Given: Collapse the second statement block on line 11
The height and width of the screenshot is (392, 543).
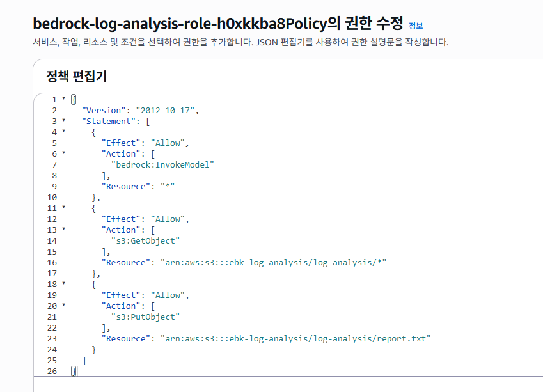Looking at the screenshot, I should click(63, 207).
